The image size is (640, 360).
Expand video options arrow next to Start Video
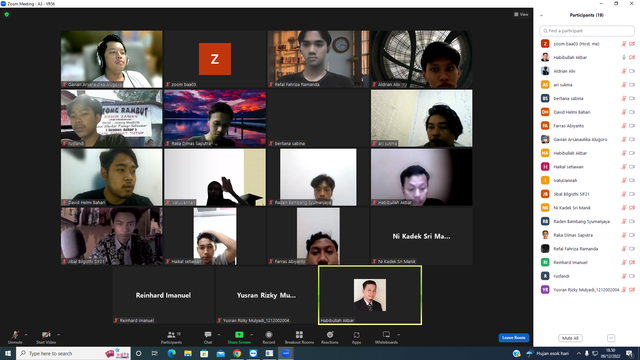(x=58, y=335)
